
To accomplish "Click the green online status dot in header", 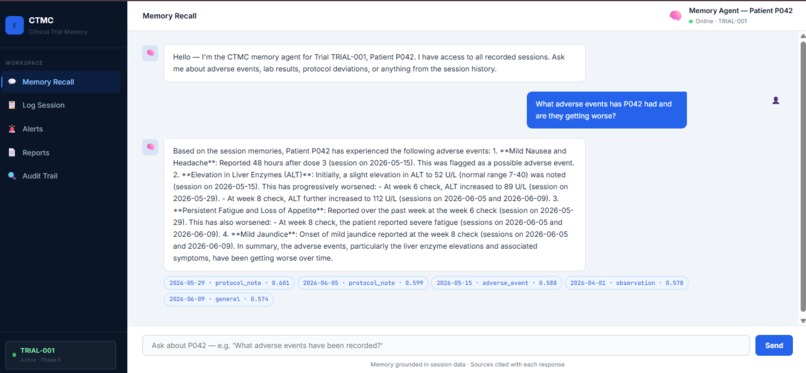I will pyautogui.click(x=691, y=22).
